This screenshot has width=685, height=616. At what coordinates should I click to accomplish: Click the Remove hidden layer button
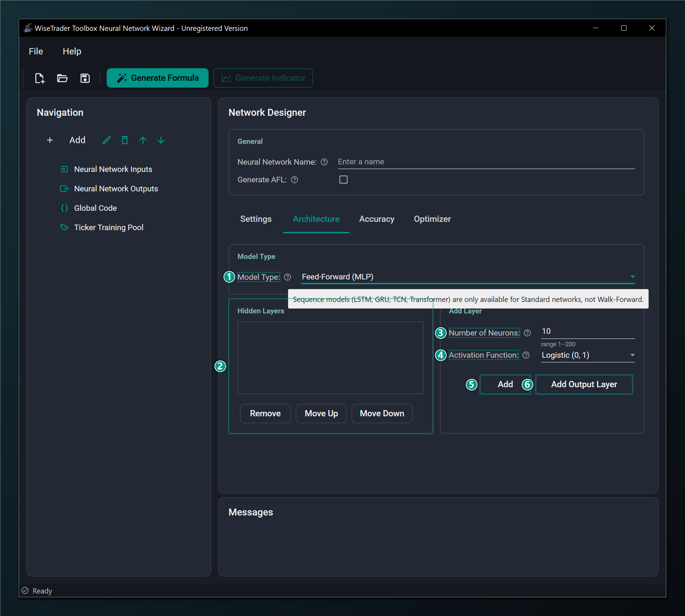click(x=265, y=414)
